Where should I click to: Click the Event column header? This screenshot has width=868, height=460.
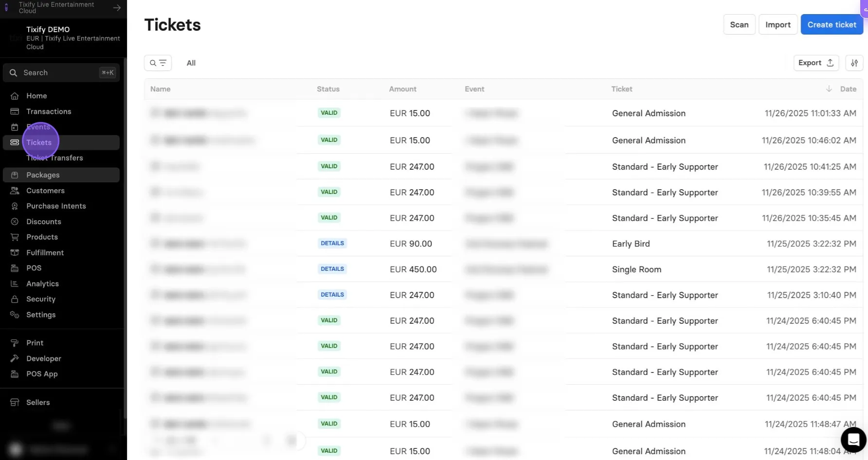click(x=474, y=89)
